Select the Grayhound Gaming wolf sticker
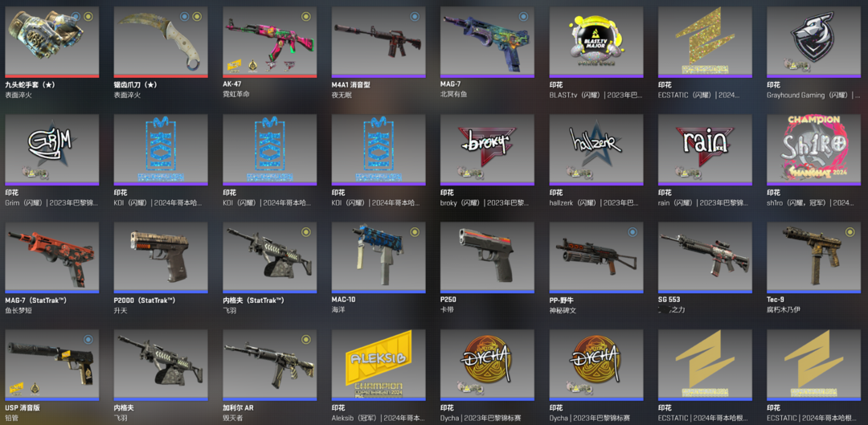The height and width of the screenshot is (425, 868). pyautogui.click(x=813, y=42)
